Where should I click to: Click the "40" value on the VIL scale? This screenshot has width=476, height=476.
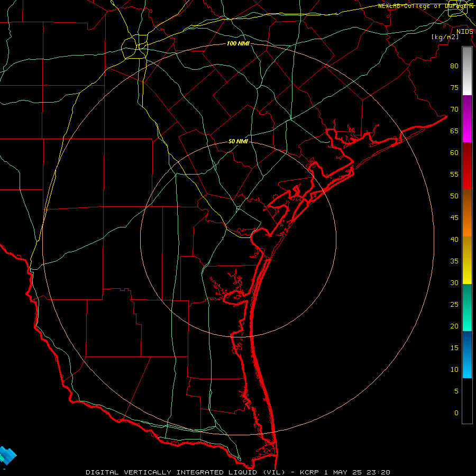(x=454, y=240)
